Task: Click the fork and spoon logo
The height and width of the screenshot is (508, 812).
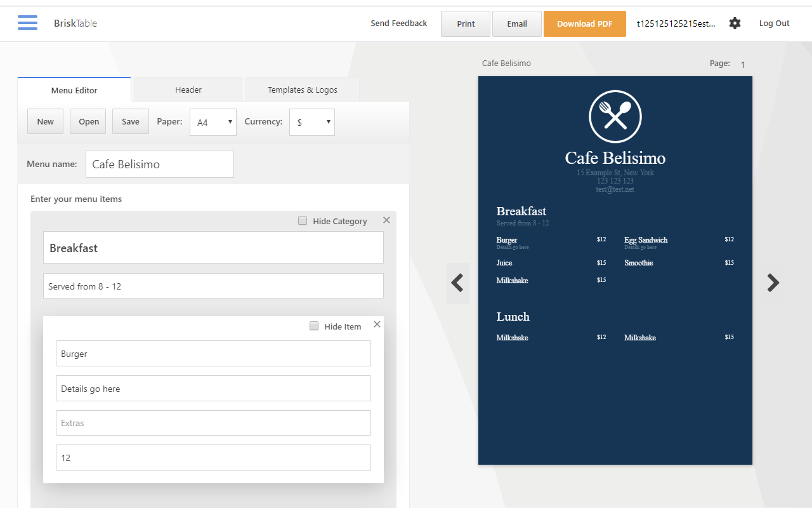Action: [x=615, y=117]
